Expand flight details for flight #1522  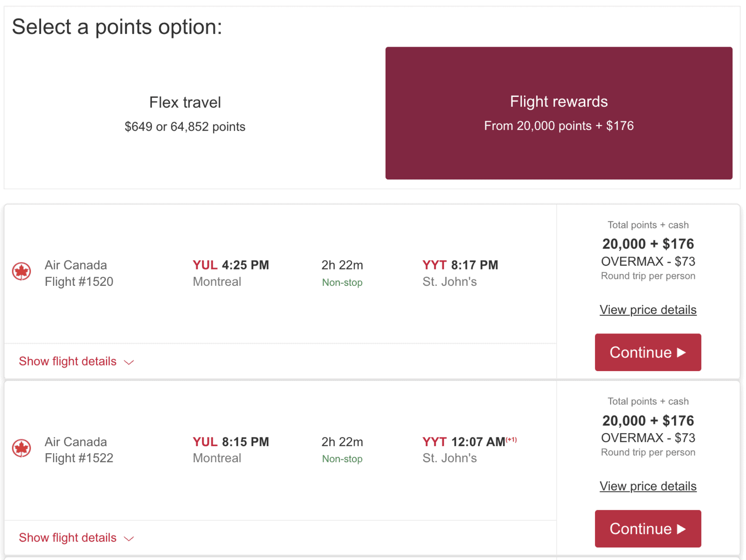[76, 538]
